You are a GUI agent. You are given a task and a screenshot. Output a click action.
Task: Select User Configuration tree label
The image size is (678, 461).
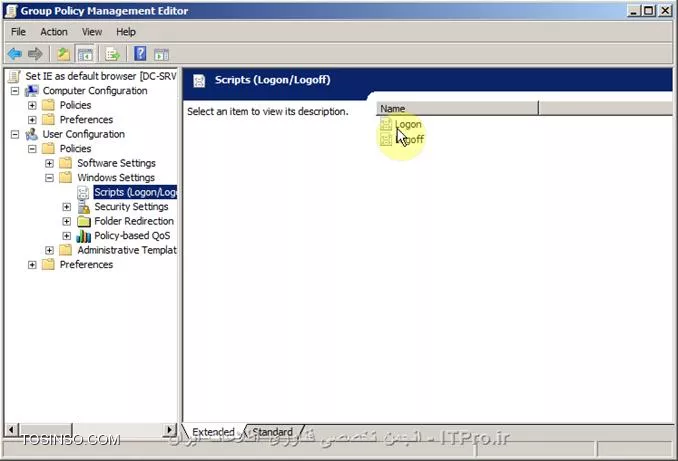tap(83, 134)
